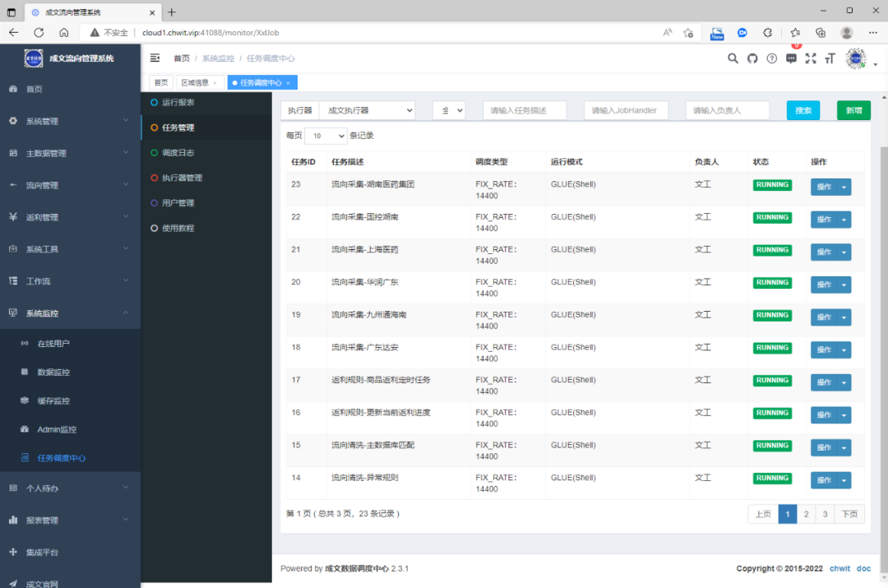Open 任务管理 in scheduler menu
888x588 pixels.
click(x=206, y=127)
